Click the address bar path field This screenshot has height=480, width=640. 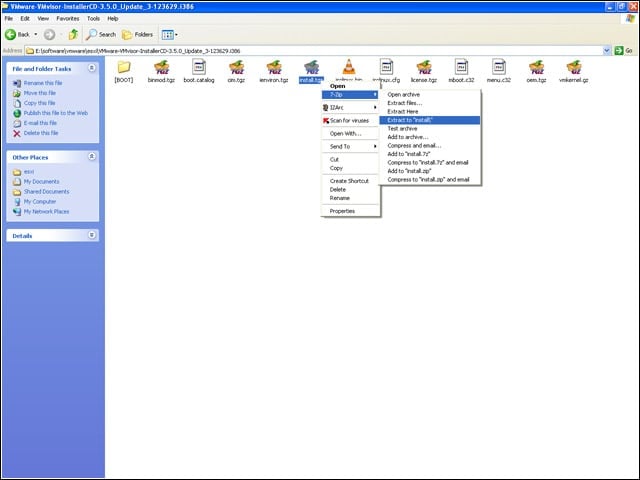pyautogui.click(x=313, y=51)
